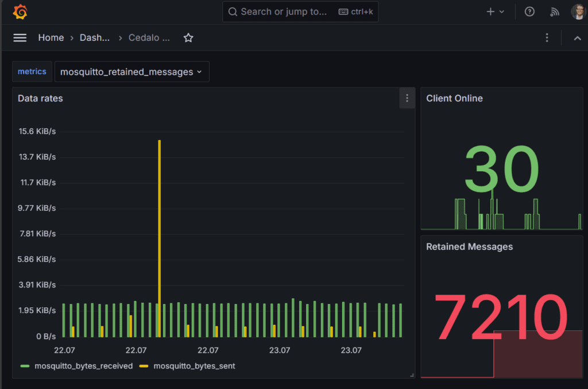This screenshot has width=588, height=389.
Task: Open the hamburger navigation menu
Action: 20,37
